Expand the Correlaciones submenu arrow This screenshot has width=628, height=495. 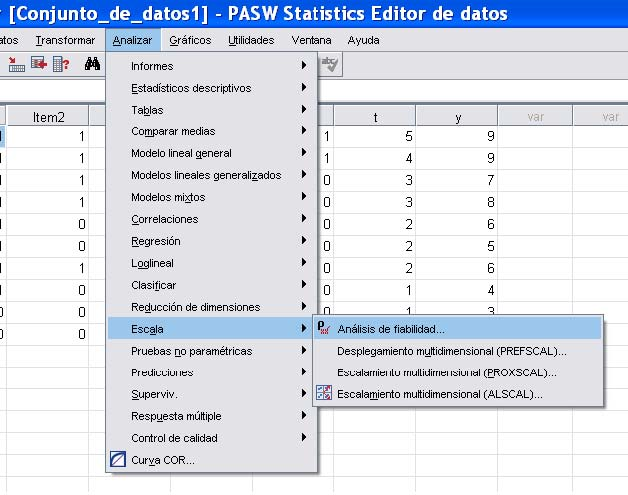coord(304,218)
